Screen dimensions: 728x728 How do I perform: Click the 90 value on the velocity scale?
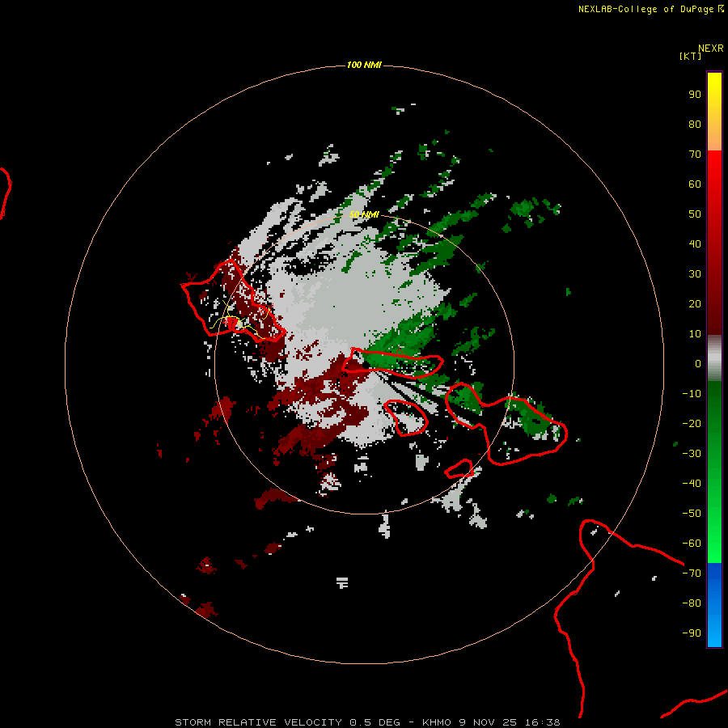(x=695, y=95)
